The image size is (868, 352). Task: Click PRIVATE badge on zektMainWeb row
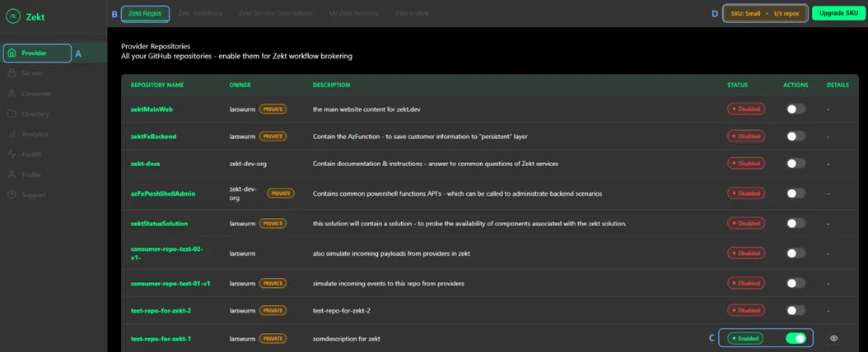[x=273, y=109]
